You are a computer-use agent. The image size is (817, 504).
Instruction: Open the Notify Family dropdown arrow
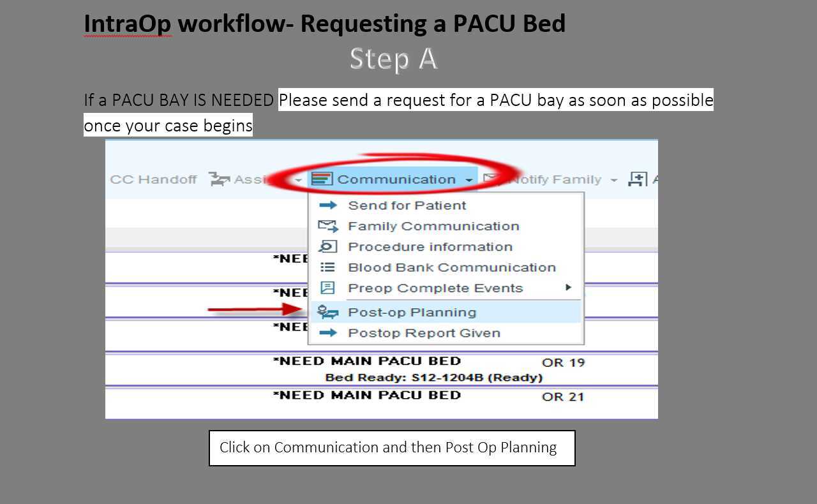pyautogui.click(x=614, y=179)
